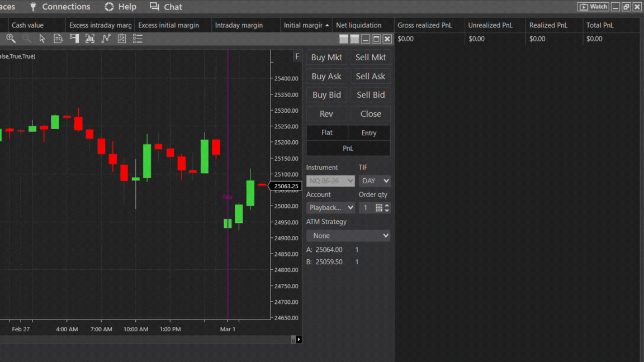This screenshot has width=644, height=362.
Task: Open the Help menu
Action: click(x=120, y=7)
